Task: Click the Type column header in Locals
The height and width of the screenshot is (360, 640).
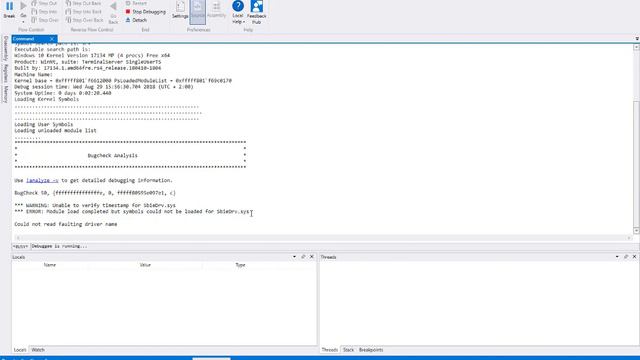Action: (x=240, y=265)
